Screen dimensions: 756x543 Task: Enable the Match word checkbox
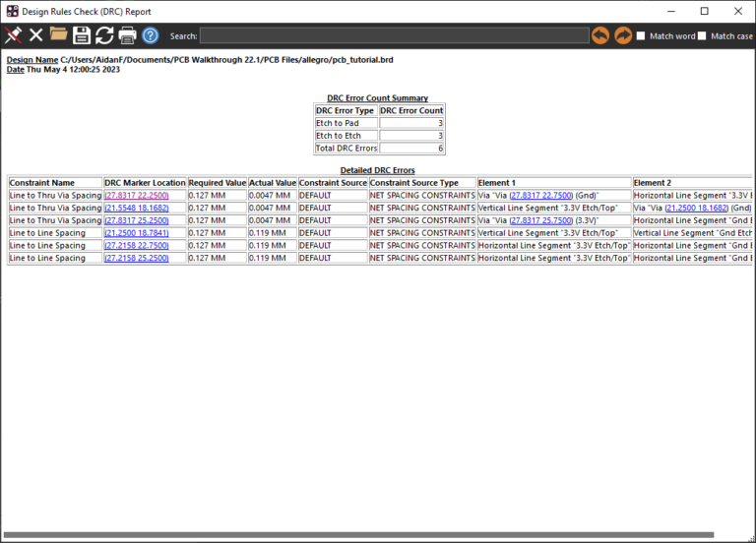[x=641, y=36]
